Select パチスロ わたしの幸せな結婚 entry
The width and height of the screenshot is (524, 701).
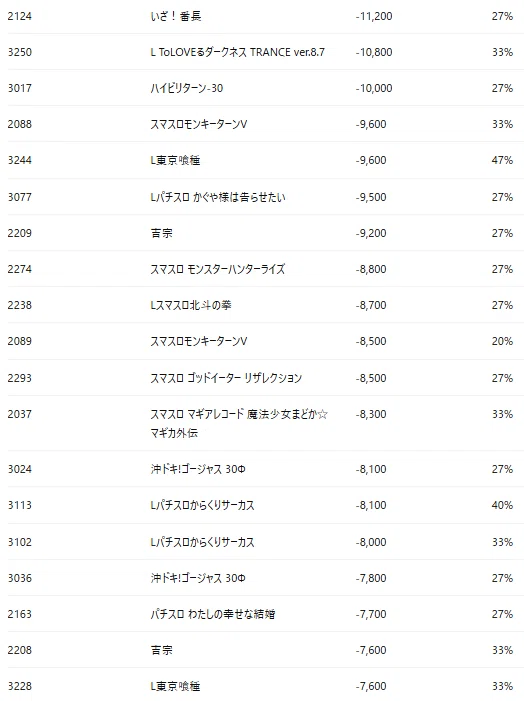[x=212, y=614]
